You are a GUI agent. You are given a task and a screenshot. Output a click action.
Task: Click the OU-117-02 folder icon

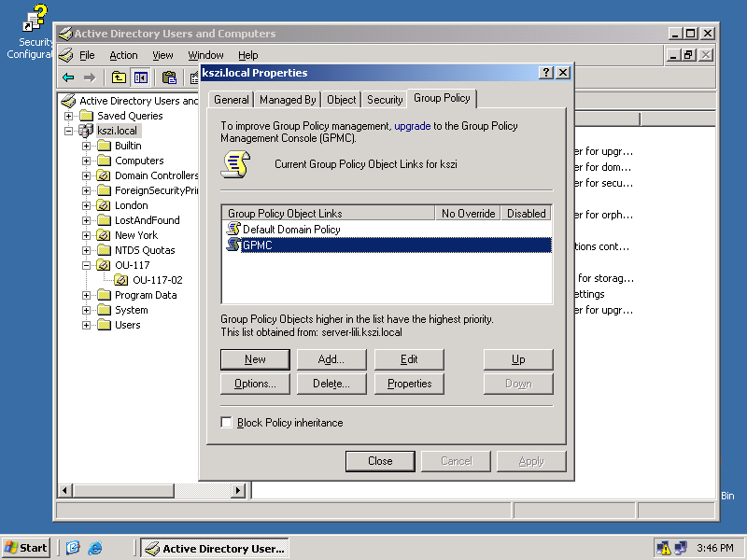121,280
